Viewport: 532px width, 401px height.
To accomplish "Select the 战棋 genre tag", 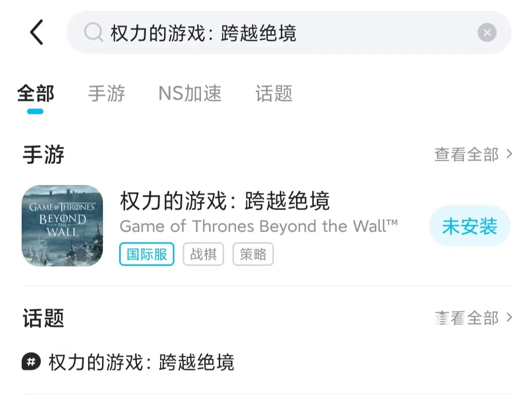I will [x=203, y=254].
